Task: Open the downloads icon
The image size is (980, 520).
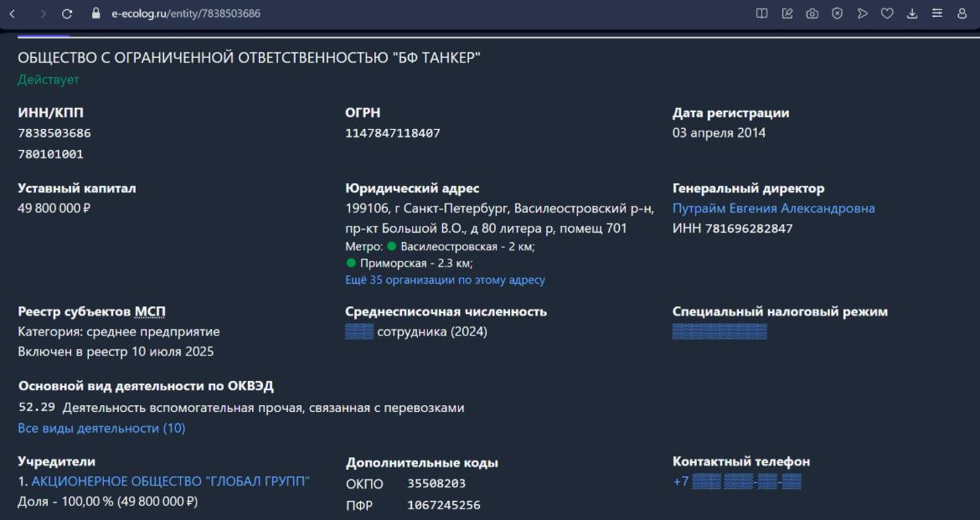Action: pyautogui.click(x=912, y=13)
